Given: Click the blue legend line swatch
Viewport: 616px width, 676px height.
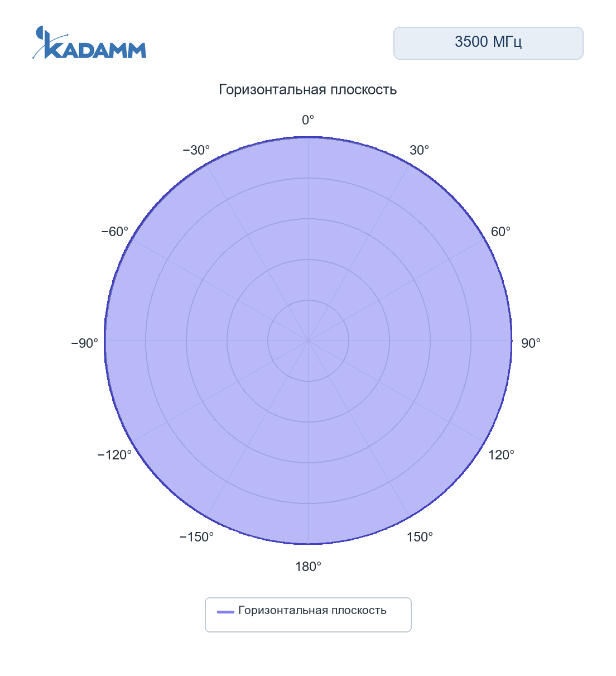Looking at the screenshot, I should 225,612.
